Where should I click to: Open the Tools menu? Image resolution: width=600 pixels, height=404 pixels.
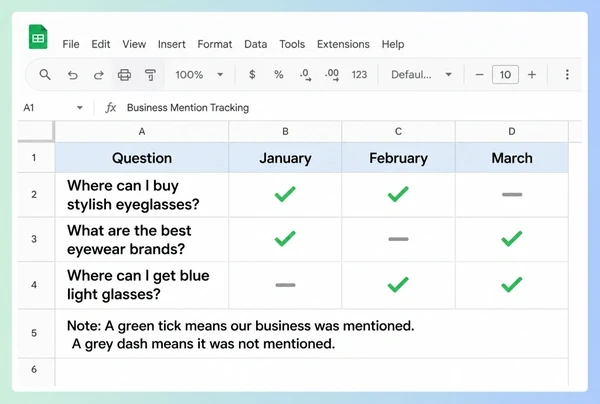(292, 44)
